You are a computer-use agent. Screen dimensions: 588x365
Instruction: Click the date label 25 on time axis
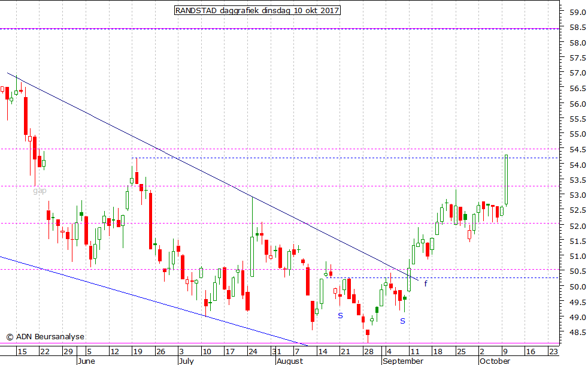[x=461, y=352]
